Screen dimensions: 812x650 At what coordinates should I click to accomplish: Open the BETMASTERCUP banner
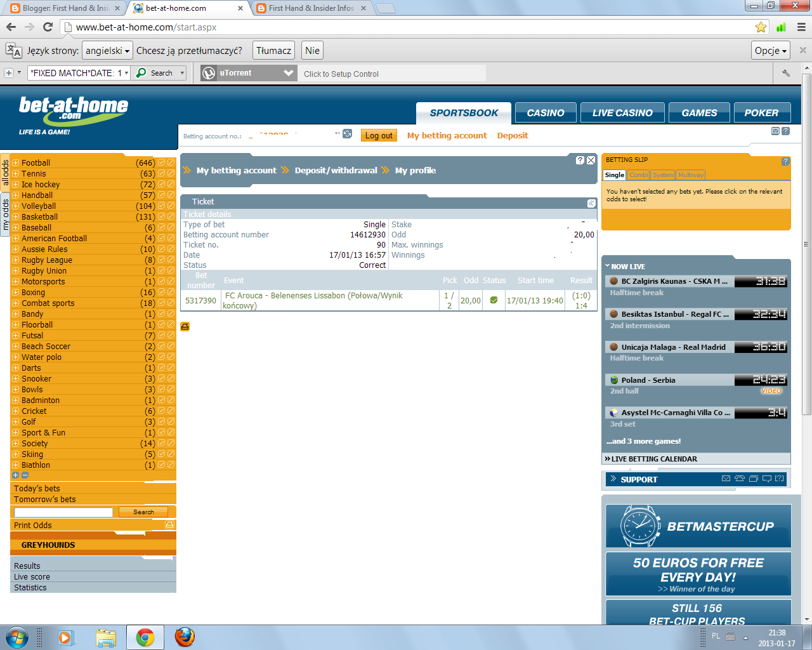tap(698, 526)
